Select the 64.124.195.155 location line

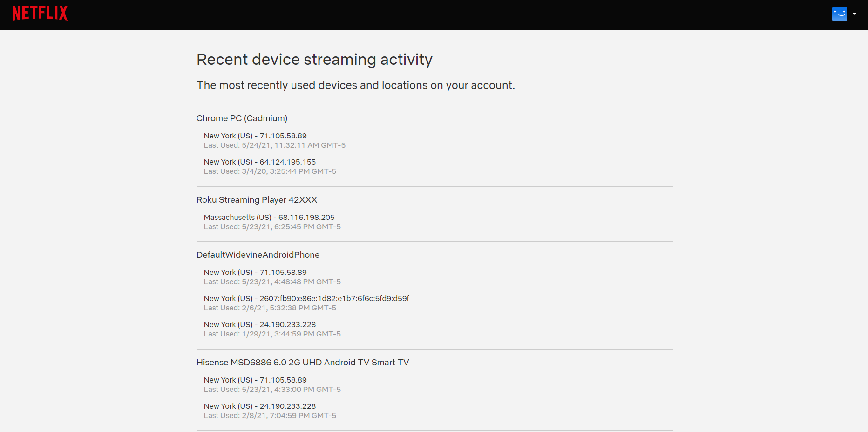260,162
